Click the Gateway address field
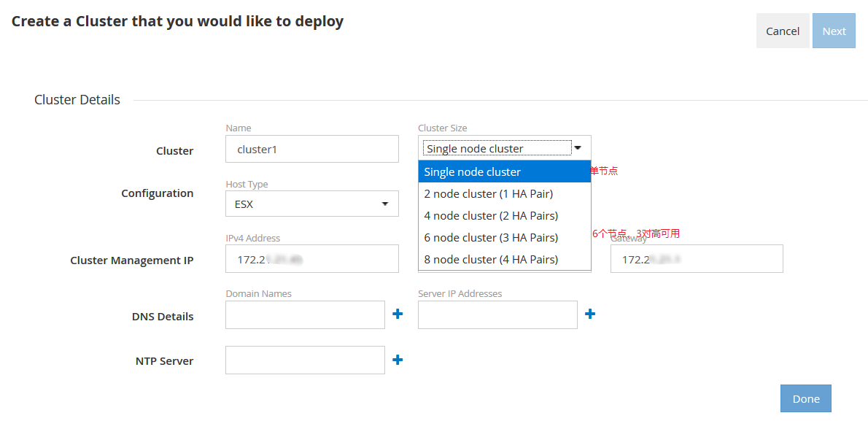 coord(697,259)
